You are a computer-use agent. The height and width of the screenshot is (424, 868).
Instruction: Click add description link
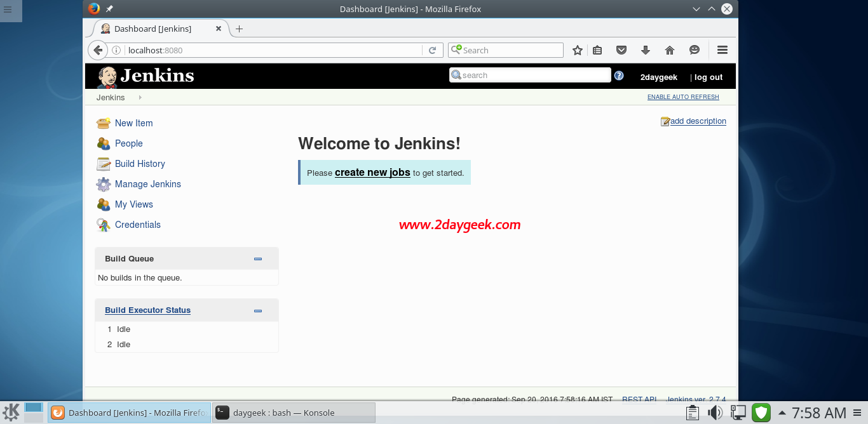coord(698,121)
